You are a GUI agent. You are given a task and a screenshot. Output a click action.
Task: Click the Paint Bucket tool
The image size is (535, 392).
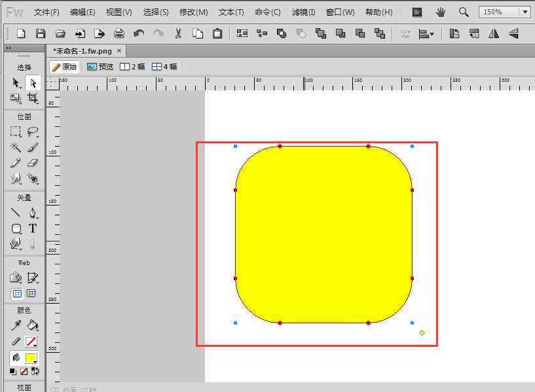[33, 325]
